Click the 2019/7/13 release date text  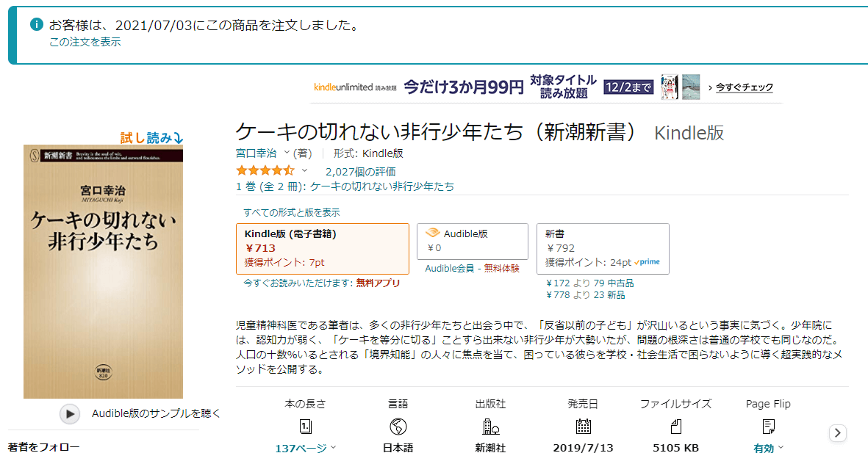pyautogui.click(x=583, y=447)
